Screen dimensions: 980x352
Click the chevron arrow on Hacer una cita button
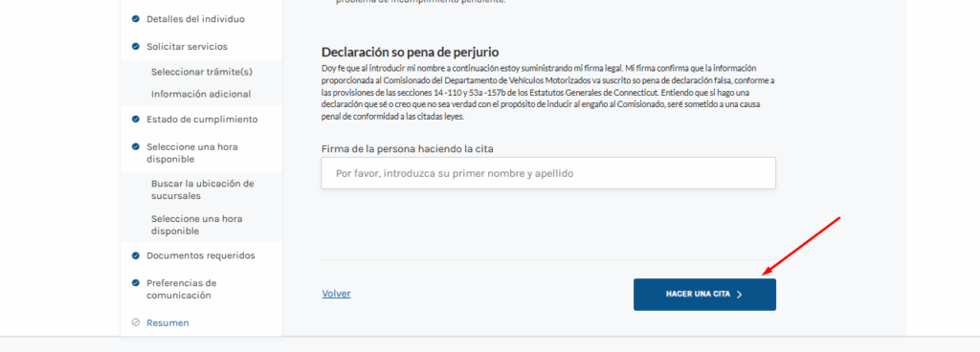[x=740, y=295]
